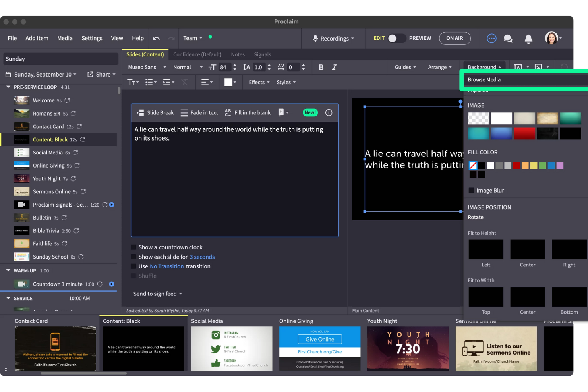Click the user profile avatar
The width and height of the screenshot is (588, 392).
tap(551, 38)
